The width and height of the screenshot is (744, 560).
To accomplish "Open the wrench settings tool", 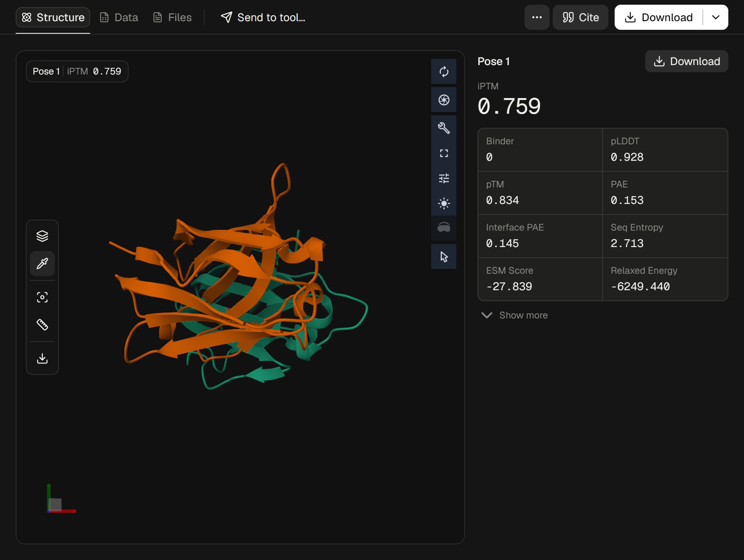I will 444,128.
